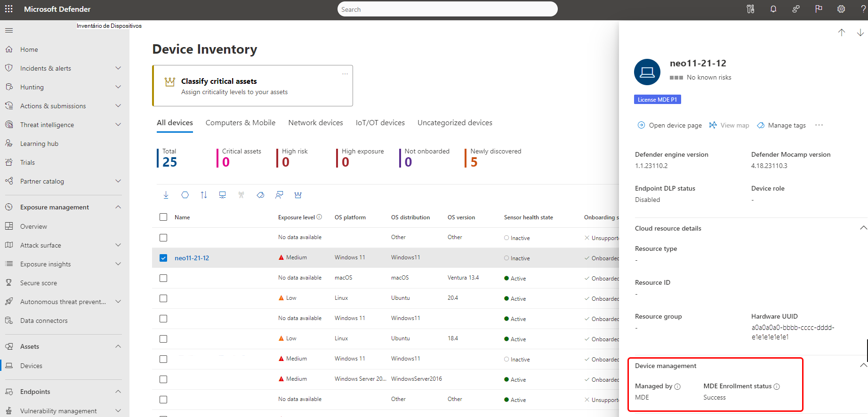Open more actions ellipsis in device panel
The height and width of the screenshot is (417, 868).
(x=819, y=125)
